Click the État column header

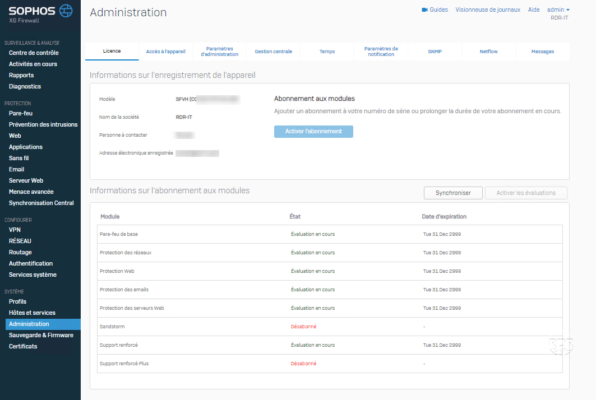coord(295,216)
